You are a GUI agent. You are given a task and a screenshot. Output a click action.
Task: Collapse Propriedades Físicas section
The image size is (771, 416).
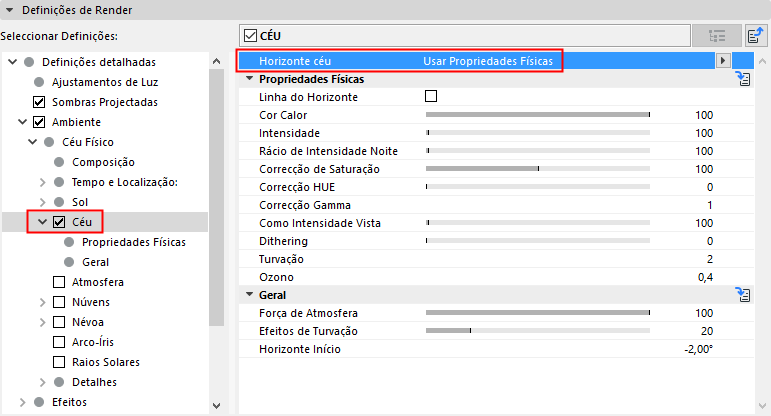(249, 79)
